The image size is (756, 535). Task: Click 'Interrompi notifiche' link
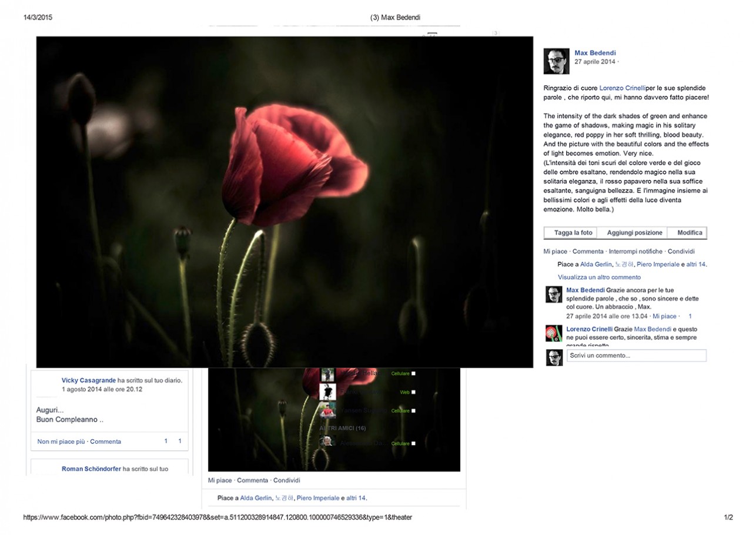pyautogui.click(x=635, y=252)
